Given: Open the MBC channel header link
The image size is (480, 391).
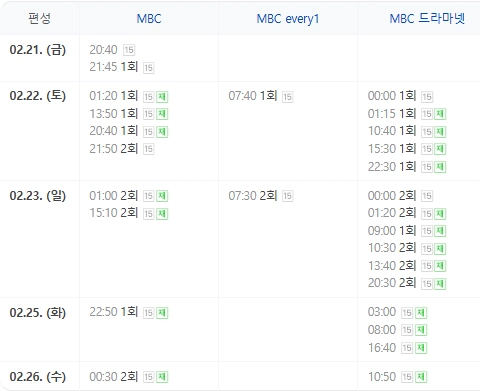Looking at the screenshot, I should (149, 19).
